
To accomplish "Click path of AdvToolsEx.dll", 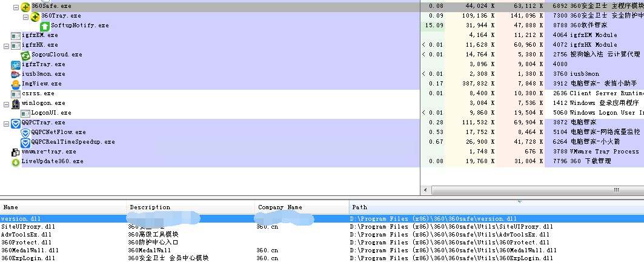I will pyautogui.click(x=450, y=235).
